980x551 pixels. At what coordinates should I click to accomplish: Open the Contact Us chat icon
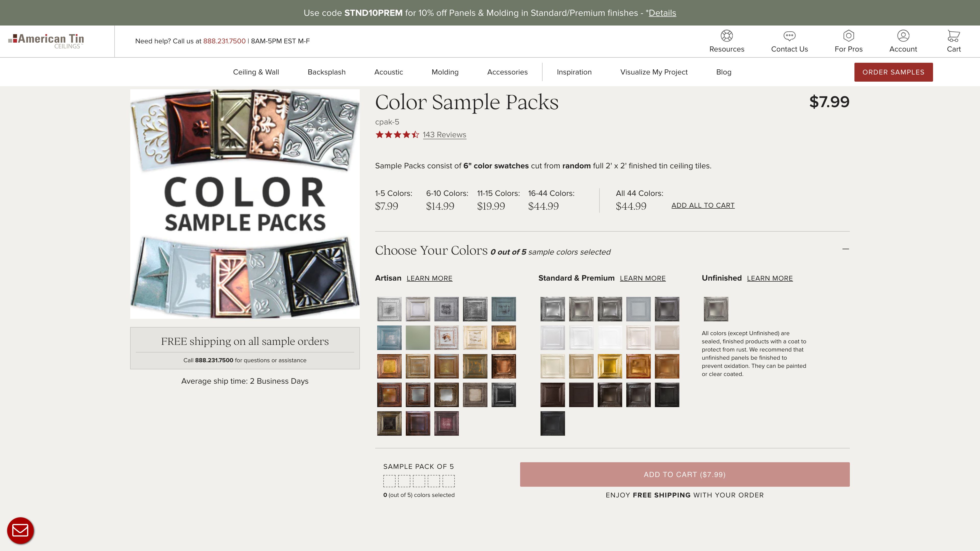pos(789,36)
